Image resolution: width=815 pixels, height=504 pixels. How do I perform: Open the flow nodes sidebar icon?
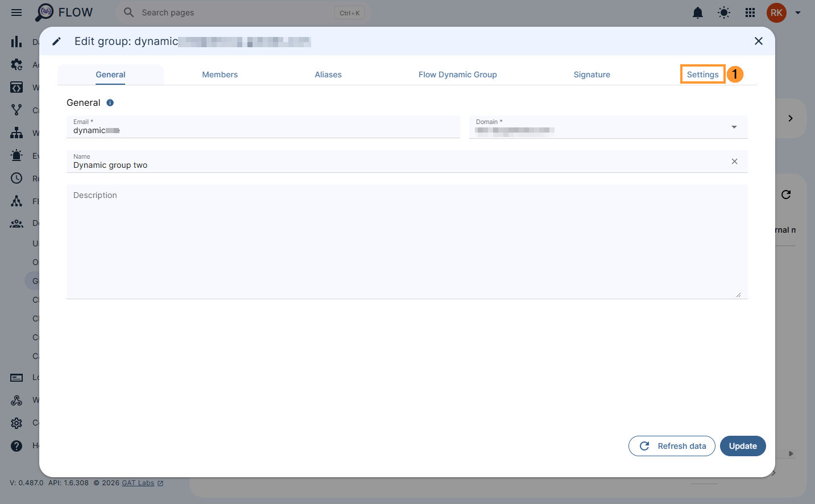click(16, 201)
